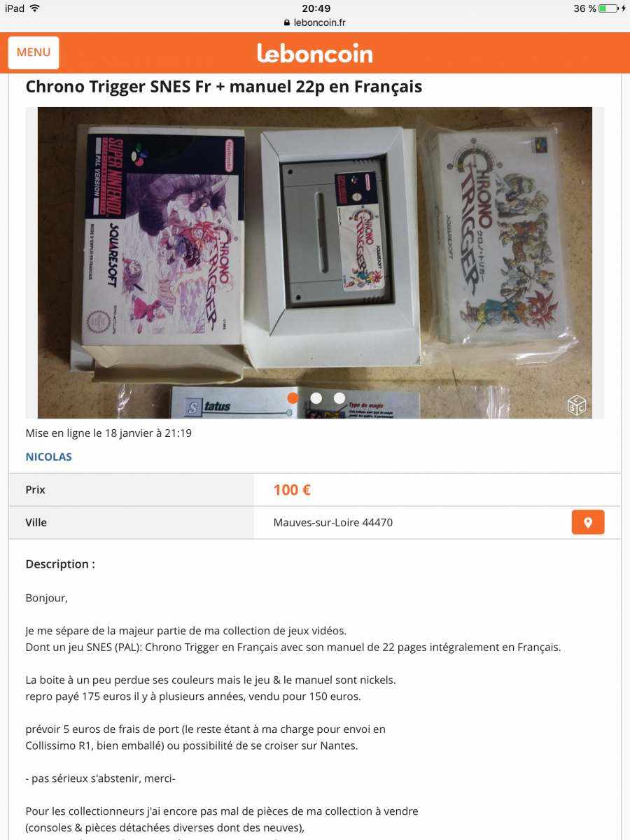The height and width of the screenshot is (840, 630).
Task: Tap the Chrono Trigger product photo
Action: (x=315, y=262)
